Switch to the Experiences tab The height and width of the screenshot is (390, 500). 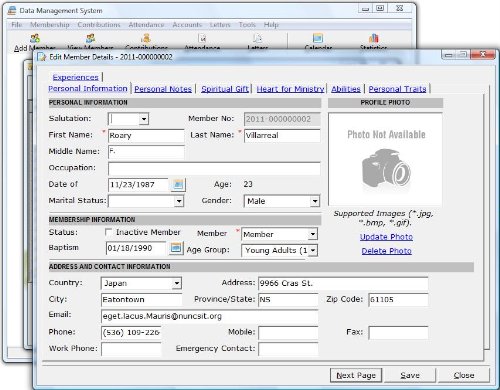(x=75, y=77)
